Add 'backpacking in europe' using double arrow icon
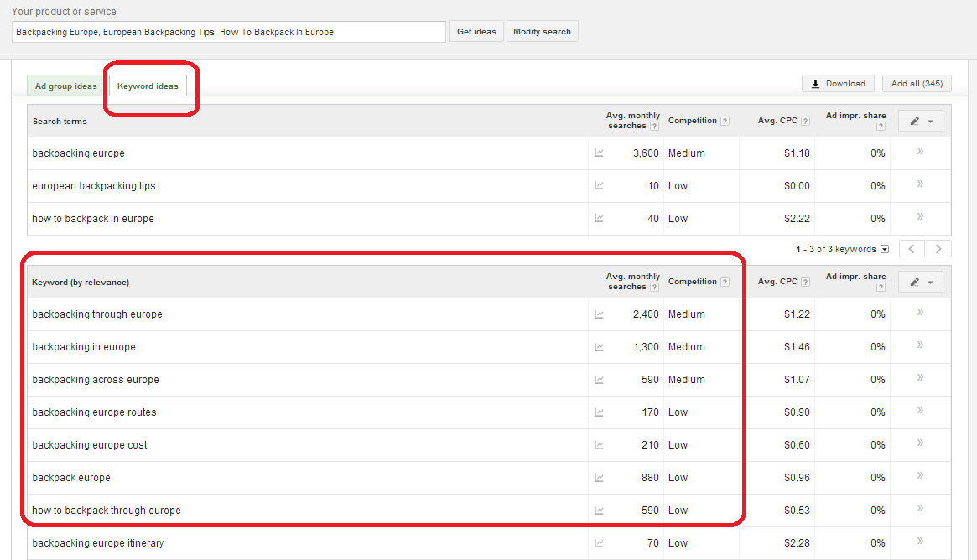This screenshot has height=560, width=977. 920,345
